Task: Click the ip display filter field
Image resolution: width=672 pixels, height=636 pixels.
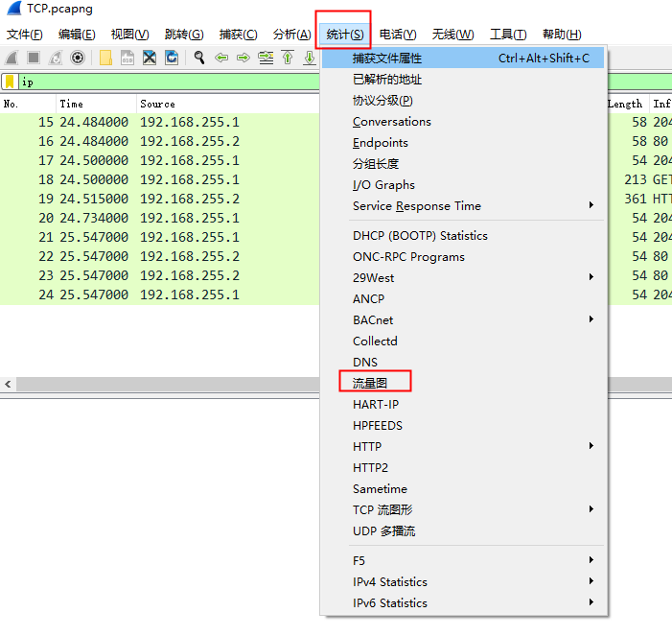Action: pyautogui.click(x=170, y=82)
